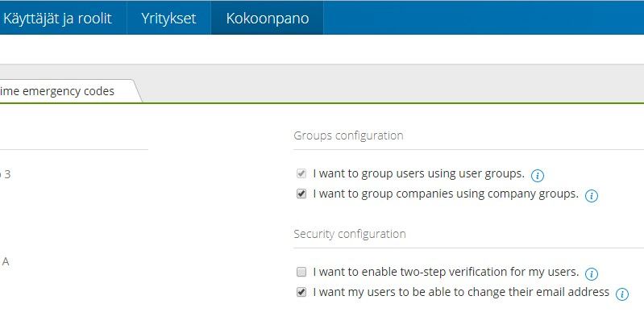Switch to the Yritykset tab
The height and width of the screenshot is (325, 644).
pos(168,18)
